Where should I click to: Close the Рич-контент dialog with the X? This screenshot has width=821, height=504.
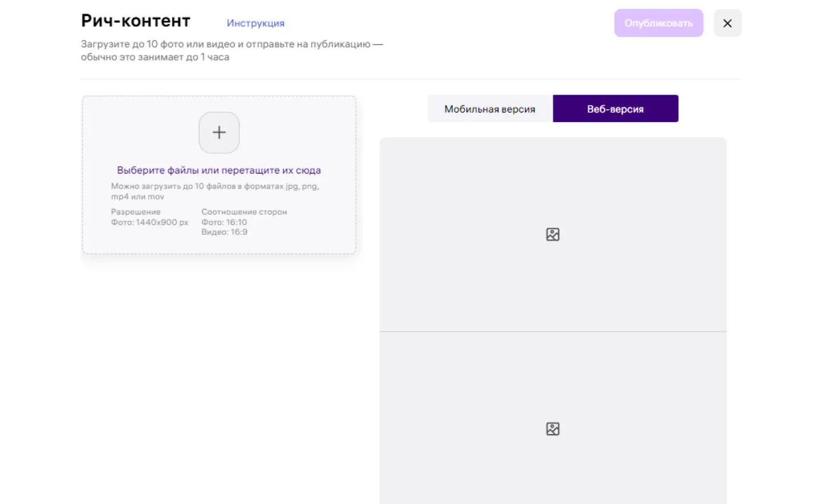(x=727, y=23)
